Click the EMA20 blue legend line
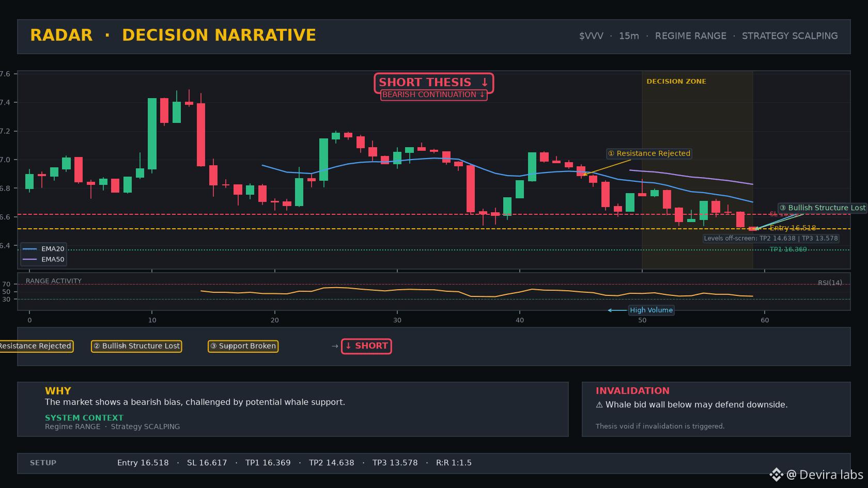This screenshot has height=488, width=868. 30,249
